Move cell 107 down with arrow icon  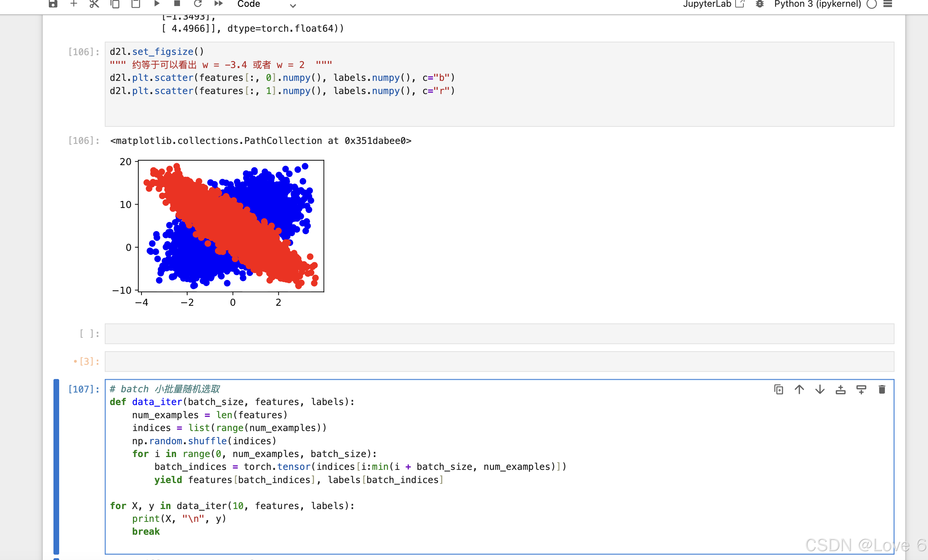pyautogui.click(x=820, y=389)
